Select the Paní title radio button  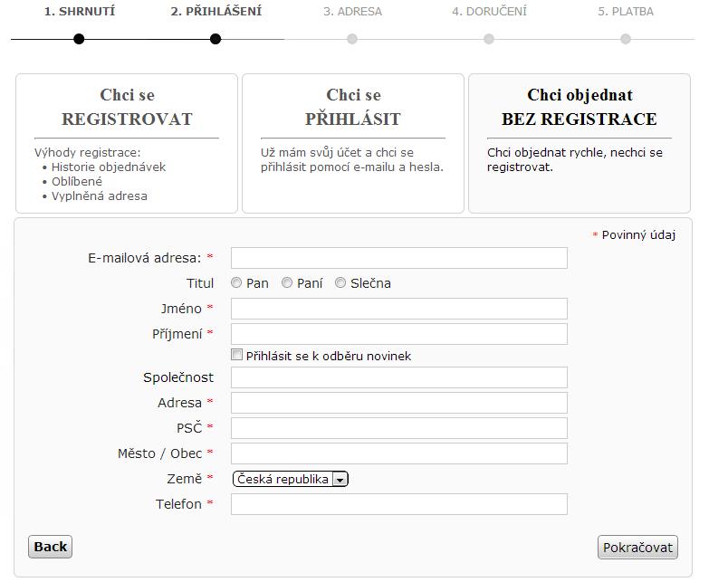(x=287, y=282)
